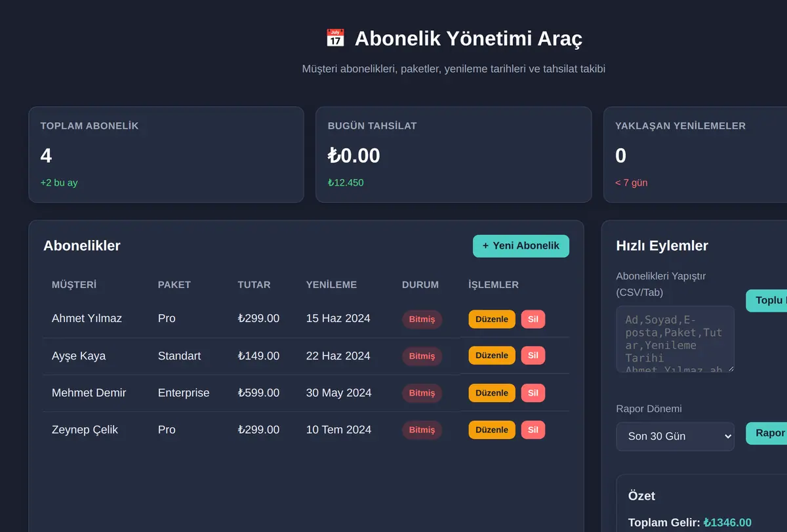Click ₺299.00 amount in Ahmet Yılmaz row

(258, 318)
